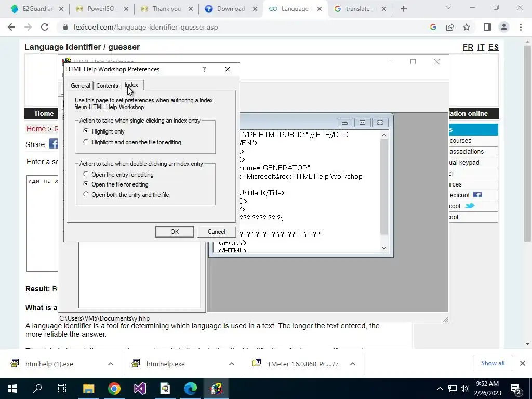Click the help question mark in Preferences dialog
This screenshot has height=399, width=532.
pyautogui.click(x=204, y=69)
